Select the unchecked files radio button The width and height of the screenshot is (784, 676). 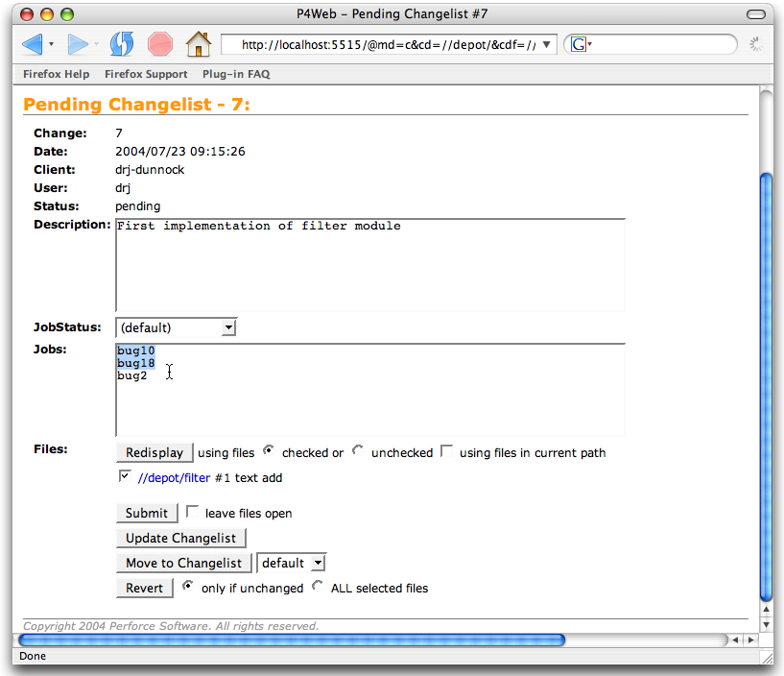pyautogui.click(x=358, y=450)
